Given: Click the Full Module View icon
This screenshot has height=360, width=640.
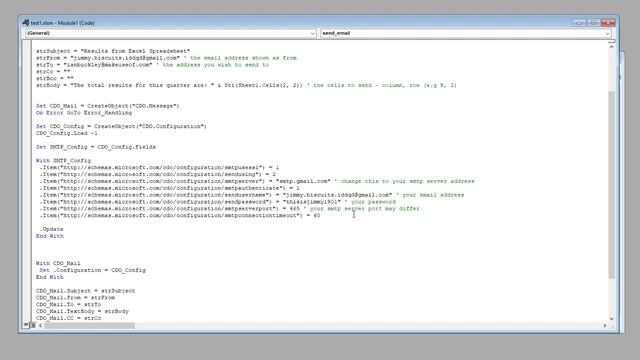Looking at the screenshot, I should click(x=33, y=325).
